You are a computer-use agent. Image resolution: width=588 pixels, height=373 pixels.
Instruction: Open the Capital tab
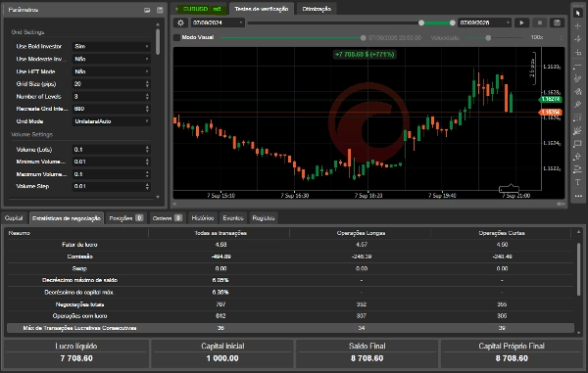(14, 218)
